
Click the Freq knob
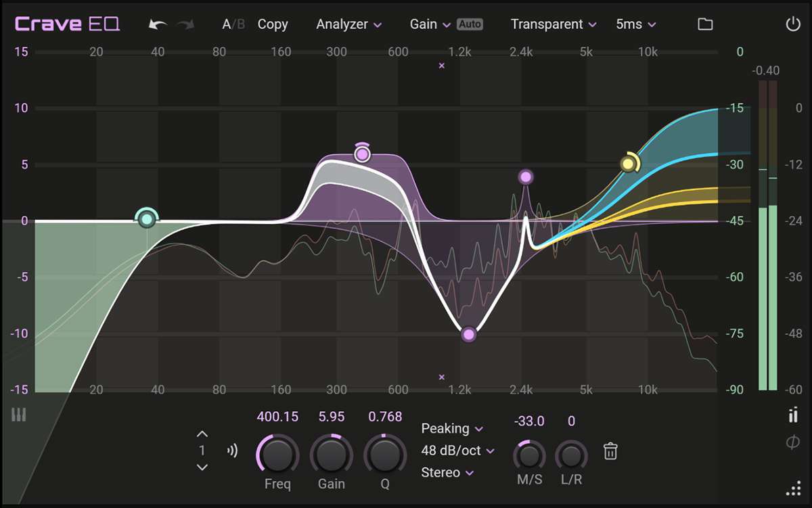point(277,455)
